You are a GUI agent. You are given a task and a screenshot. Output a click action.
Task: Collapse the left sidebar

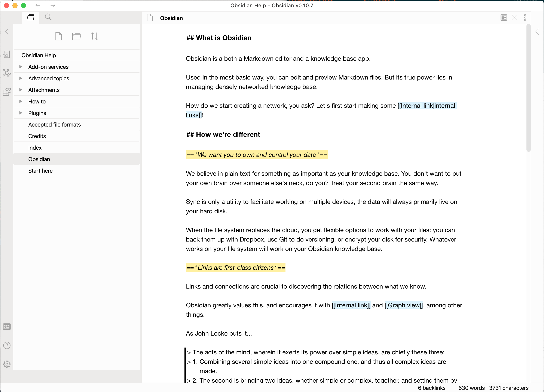[7, 32]
